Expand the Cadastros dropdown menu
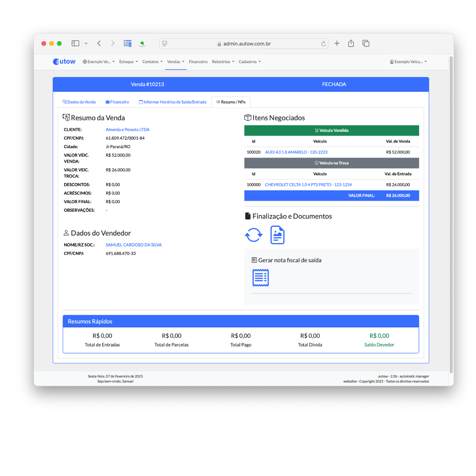This screenshot has width=476, height=476. pos(249,62)
